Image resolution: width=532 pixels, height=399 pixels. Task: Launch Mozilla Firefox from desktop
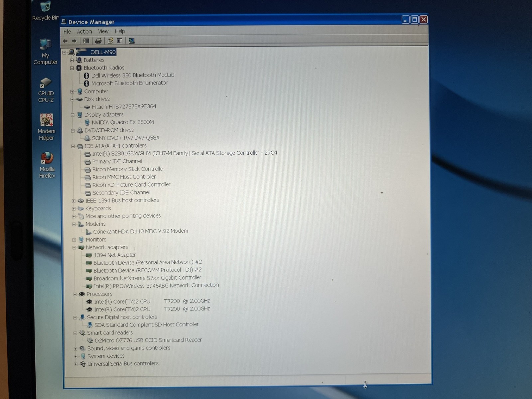click(x=47, y=165)
